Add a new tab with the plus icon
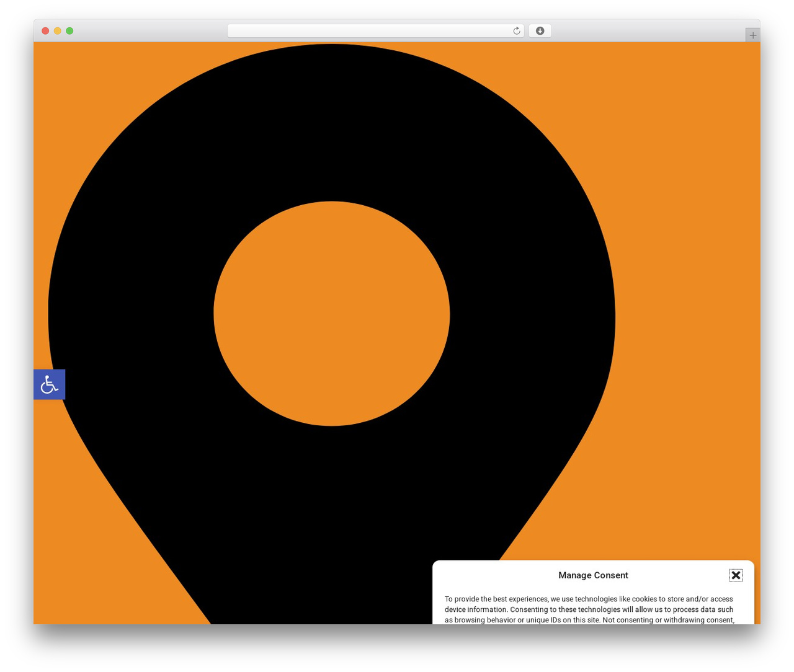The height and width of the screenshot is (672, 794). click(x=752, y=35)
